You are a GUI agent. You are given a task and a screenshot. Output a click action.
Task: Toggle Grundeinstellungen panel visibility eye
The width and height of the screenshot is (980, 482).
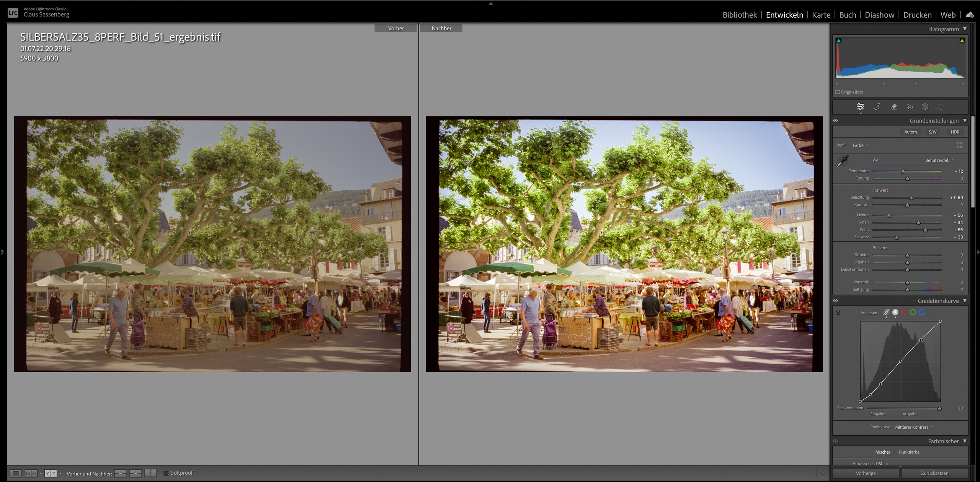coord(836,121)
